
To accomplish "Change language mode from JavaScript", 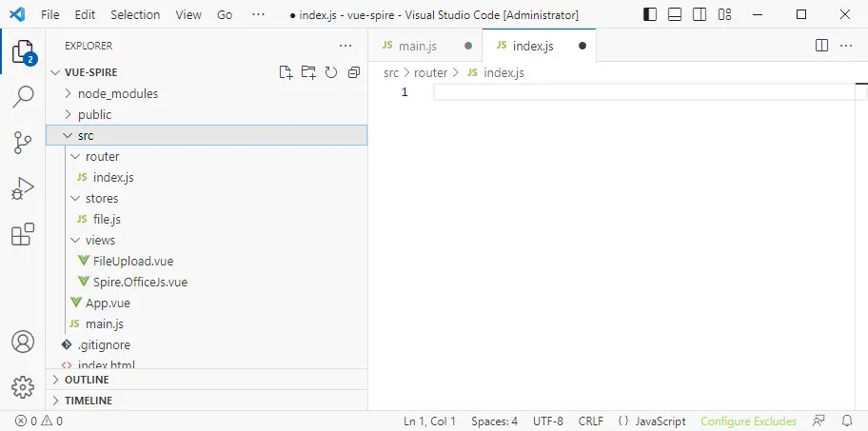I will click(x=661, y=421).
